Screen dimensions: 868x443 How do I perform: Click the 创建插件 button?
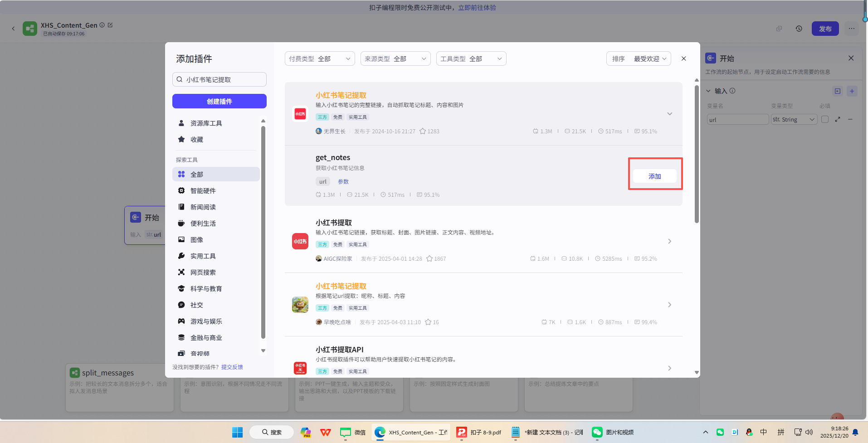[219, 101]
